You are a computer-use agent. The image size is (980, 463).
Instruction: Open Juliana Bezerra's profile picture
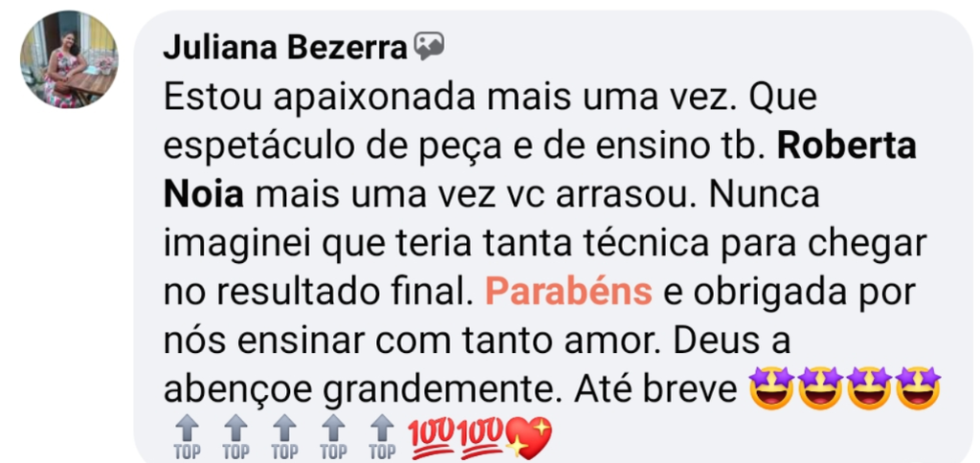(x=69, y=60)
